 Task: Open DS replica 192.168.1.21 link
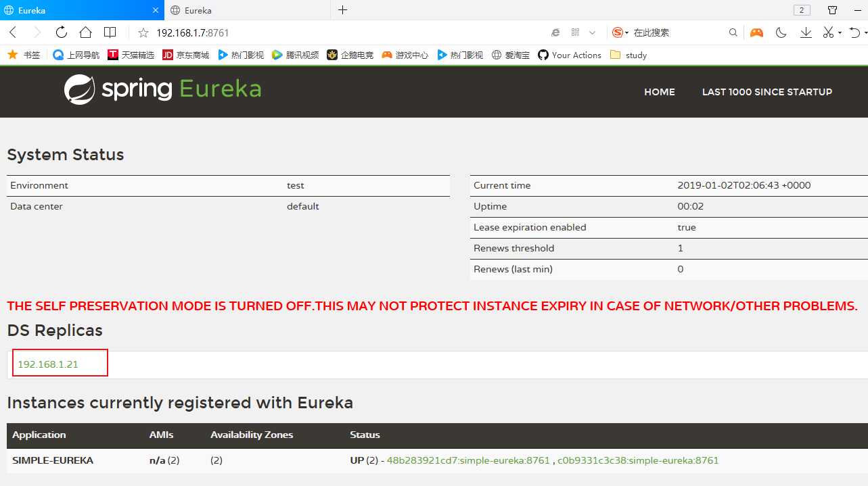[48, 364]
